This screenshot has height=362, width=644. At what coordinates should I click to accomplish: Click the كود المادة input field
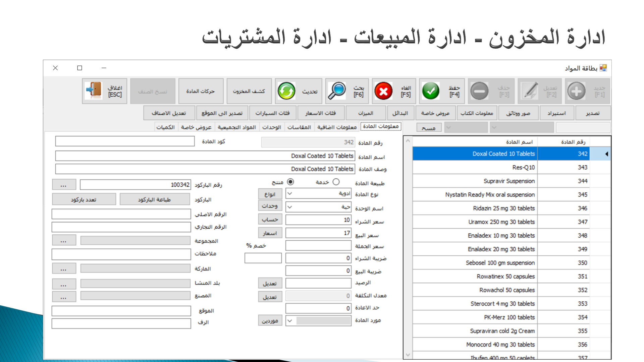coord(125,141)
